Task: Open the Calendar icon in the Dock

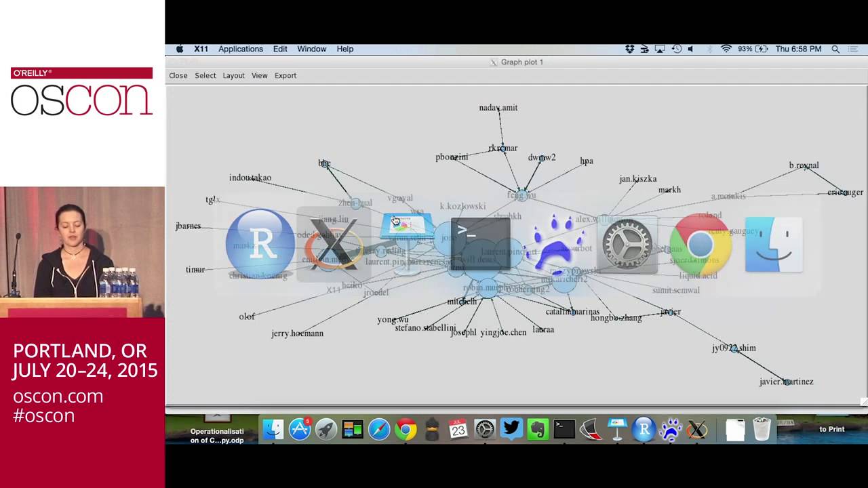Action: [x=458, y=429]
